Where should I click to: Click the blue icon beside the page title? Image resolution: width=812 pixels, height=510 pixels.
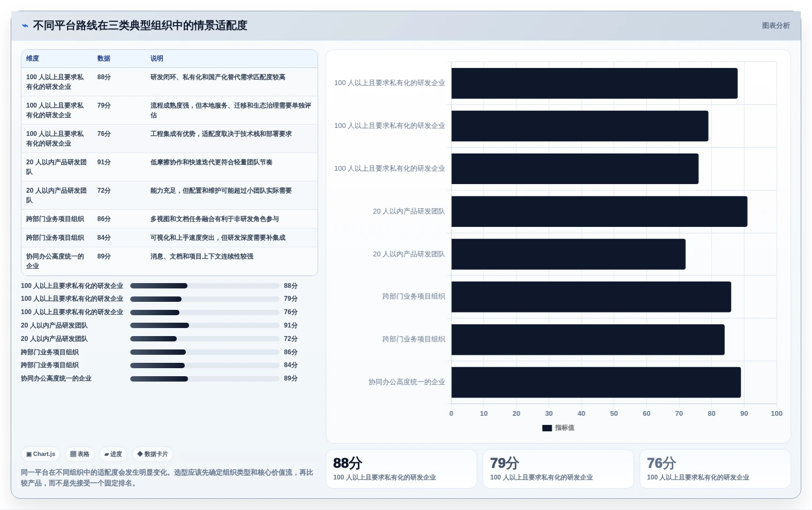25,26
